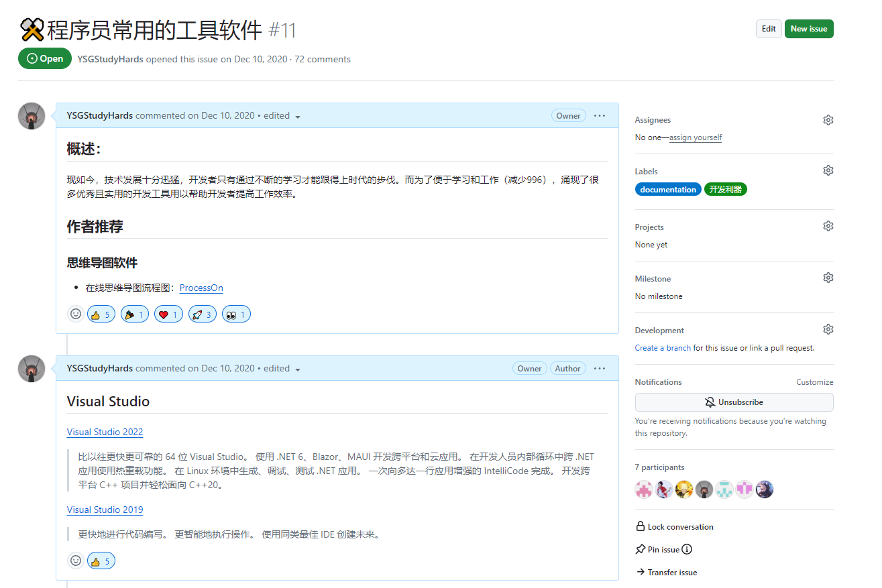Click the Edit title button
This screenshot has width=882, height=588.
(x=769, y=29)
